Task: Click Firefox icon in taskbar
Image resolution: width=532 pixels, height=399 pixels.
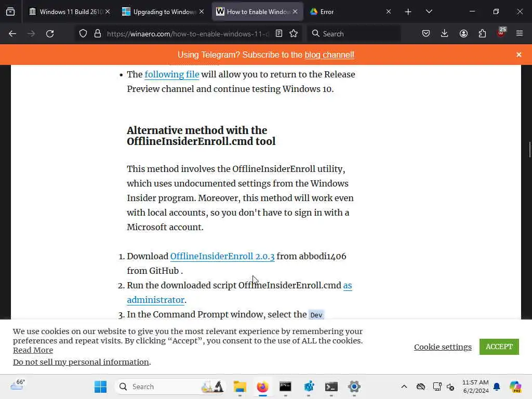Action: click(262, 387)
